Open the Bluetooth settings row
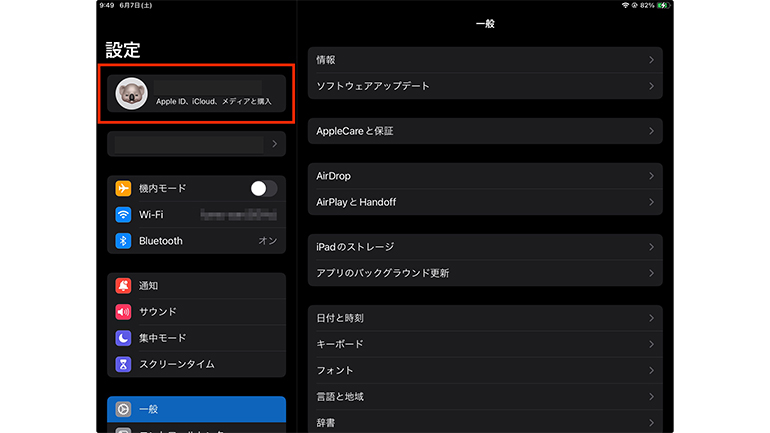Screen dimensions: 770x433 (x=196, y=241)
